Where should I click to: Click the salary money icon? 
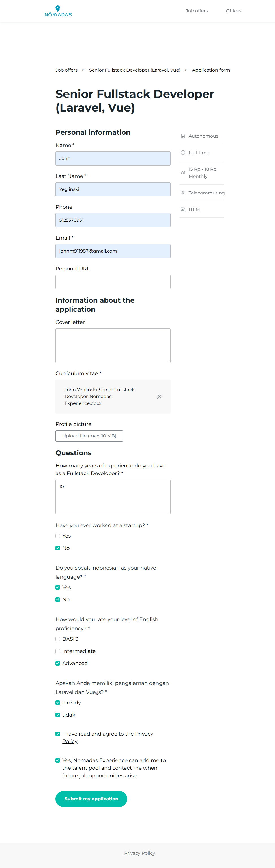(x=183, y=172)
